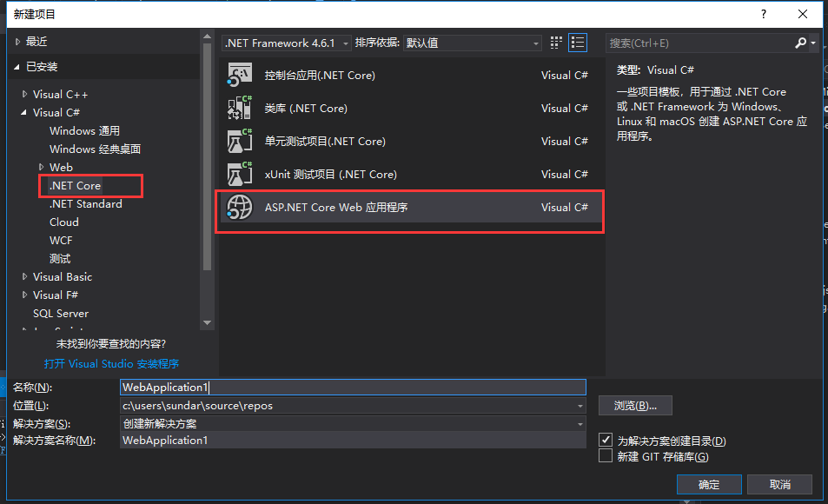Click tree scrollbar up arrow
This screenshot has width=828, height=504.
pos(207,36)
